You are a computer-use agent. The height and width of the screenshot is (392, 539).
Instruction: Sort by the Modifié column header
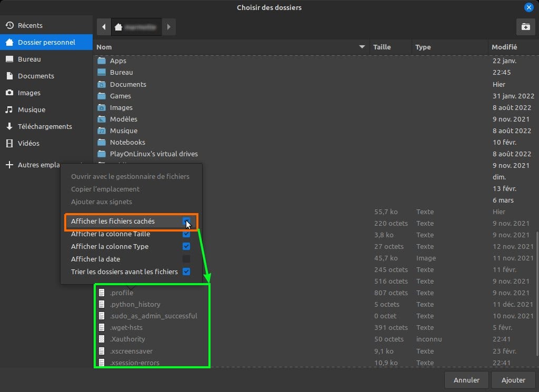[504, 47]
